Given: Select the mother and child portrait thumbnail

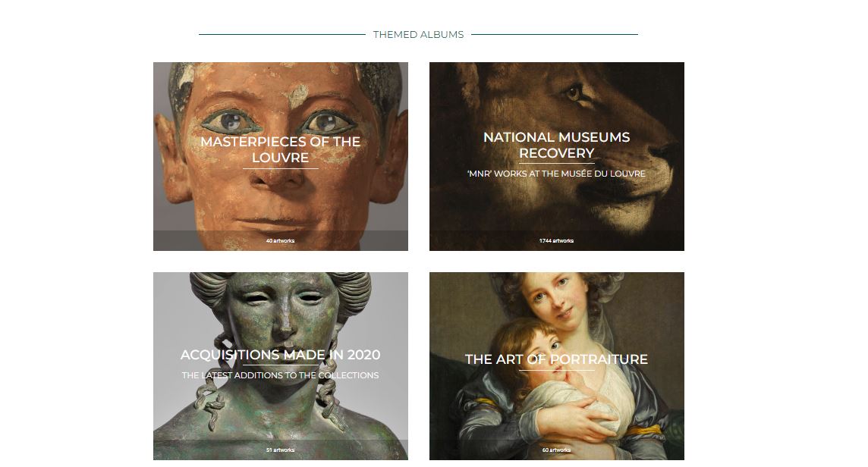Looking at the screenshot, I should pyautogui.click(x=556, y=365).
